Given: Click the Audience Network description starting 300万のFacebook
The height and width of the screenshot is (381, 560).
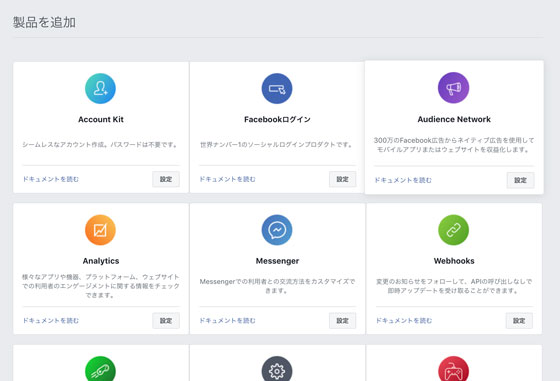Looking at the screenshot, I should tap(454, 145).
